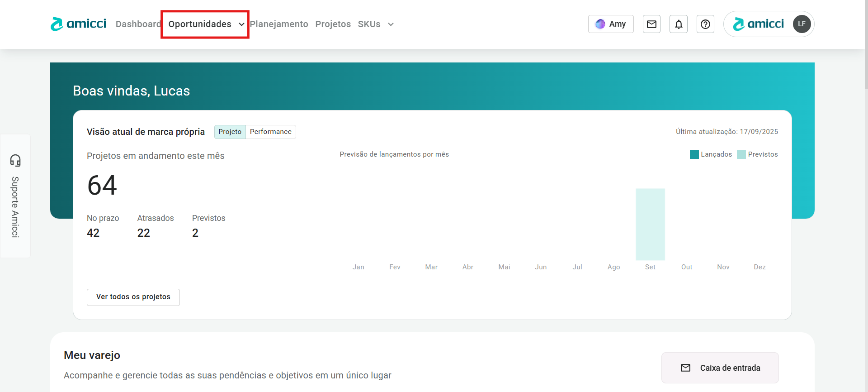Go to the Dashboard menu item

point(138,24)
